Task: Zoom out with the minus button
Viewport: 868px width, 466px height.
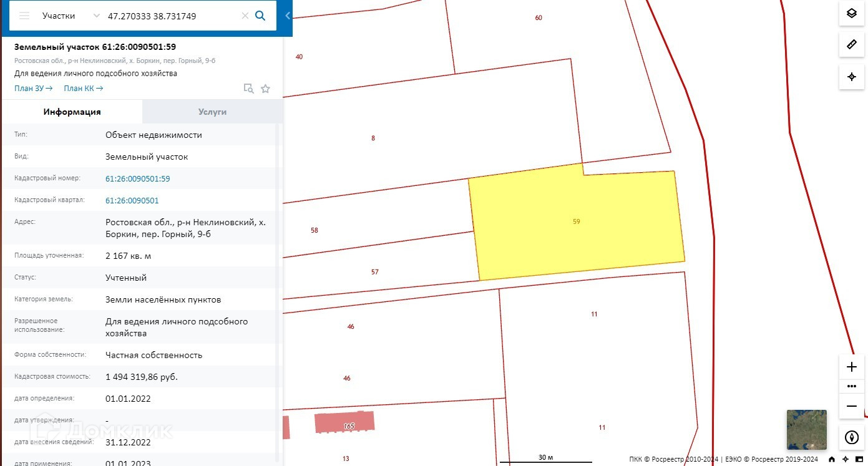Action: click(852, 406)
